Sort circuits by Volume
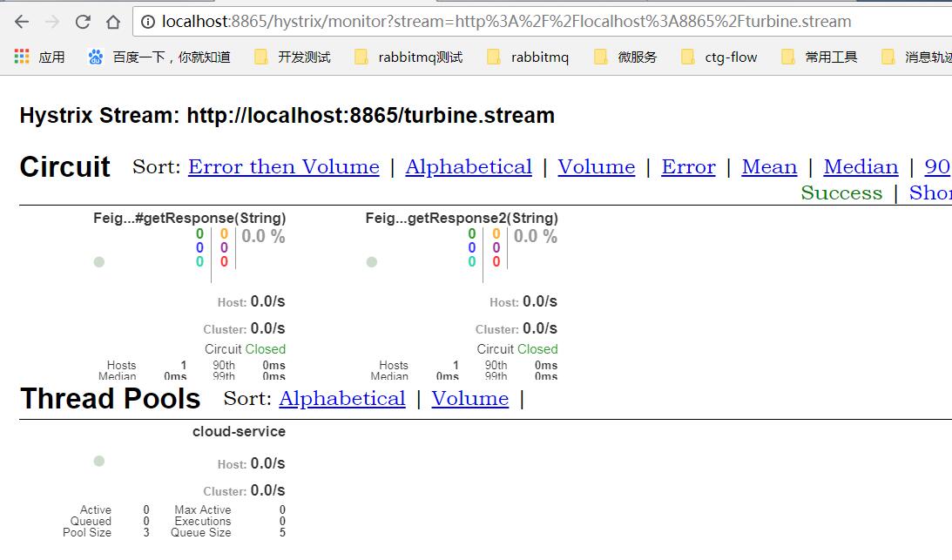 [597, 166]
